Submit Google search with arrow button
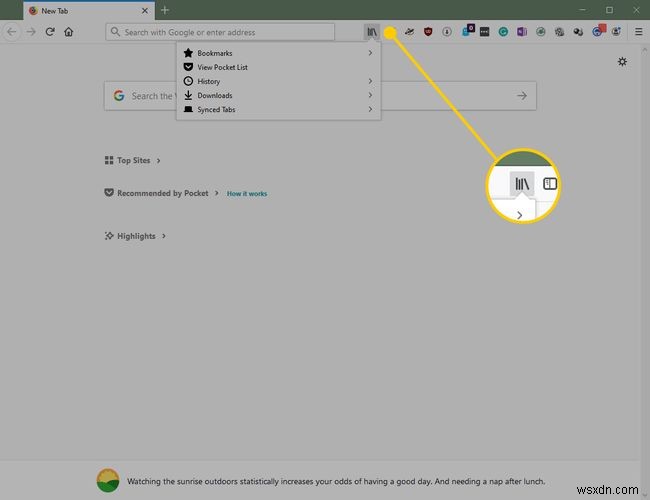Screen dimensions: 650x500 coord(522,96)
